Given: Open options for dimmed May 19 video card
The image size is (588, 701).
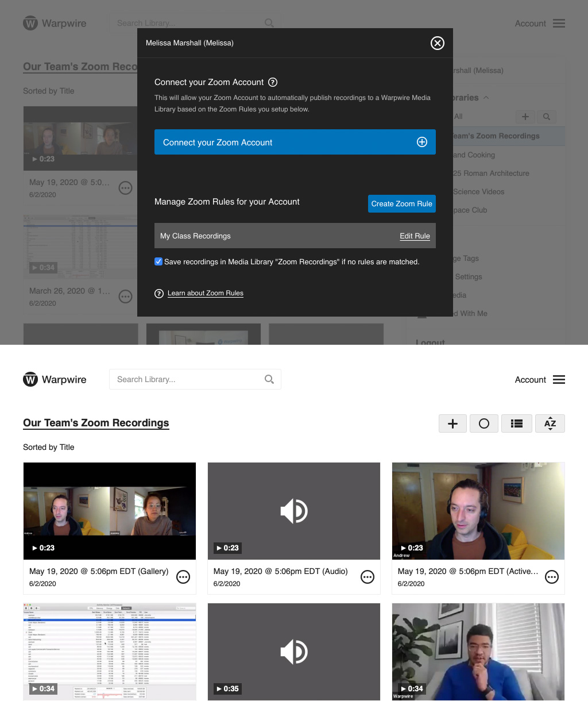Looking at the screenshot, I should (125, 188).
